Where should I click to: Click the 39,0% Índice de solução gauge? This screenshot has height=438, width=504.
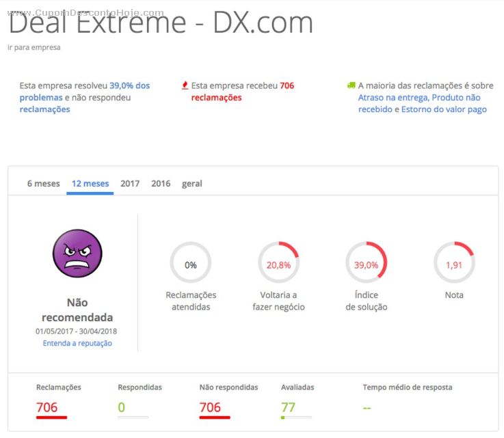(x=367, y=262)
